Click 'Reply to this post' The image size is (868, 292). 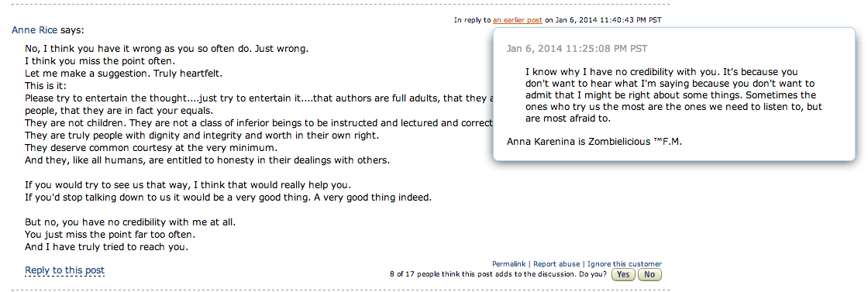pos(65,270)
